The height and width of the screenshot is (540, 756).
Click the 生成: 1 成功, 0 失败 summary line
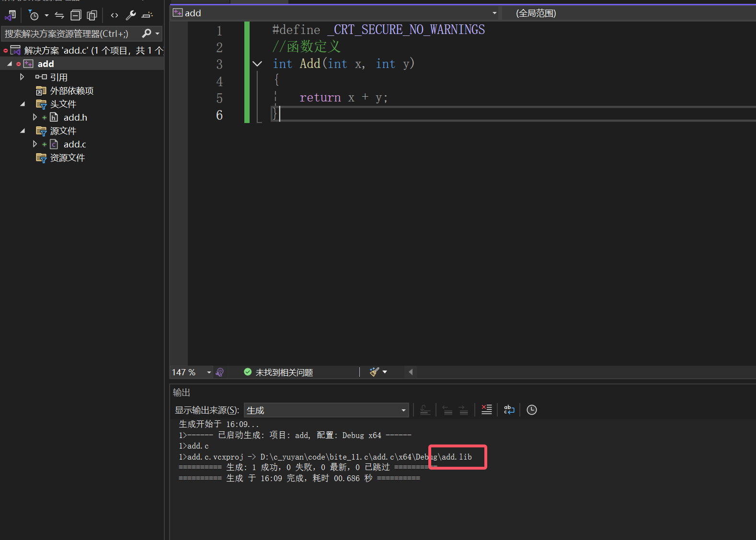(x=308, y=467)
